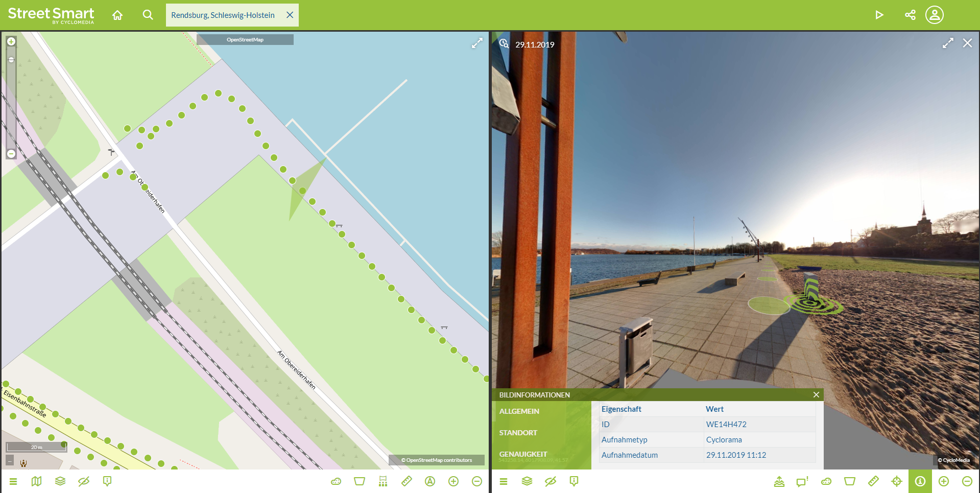Click the map zoom slider handle

coord(11,60)
